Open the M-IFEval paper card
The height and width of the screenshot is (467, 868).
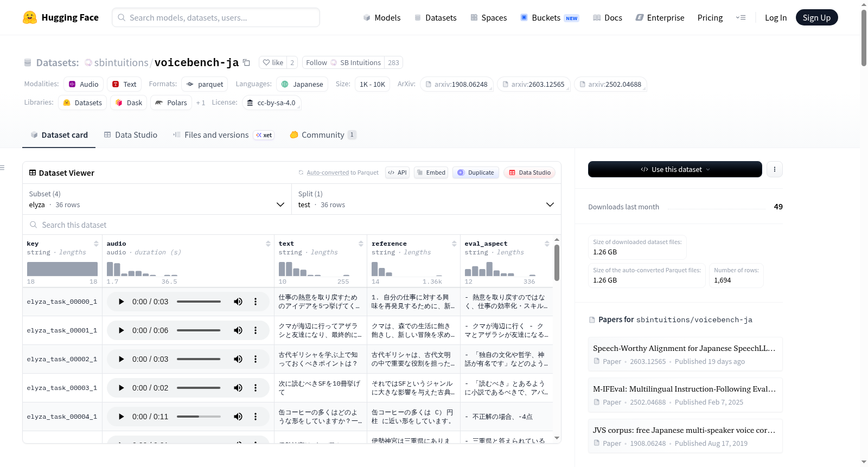pyautogui.click(x=685, y=395)
